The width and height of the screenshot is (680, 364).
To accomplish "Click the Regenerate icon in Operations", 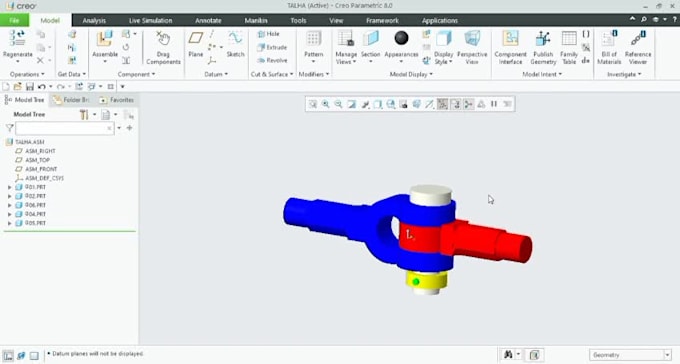I will pos(17,38).
